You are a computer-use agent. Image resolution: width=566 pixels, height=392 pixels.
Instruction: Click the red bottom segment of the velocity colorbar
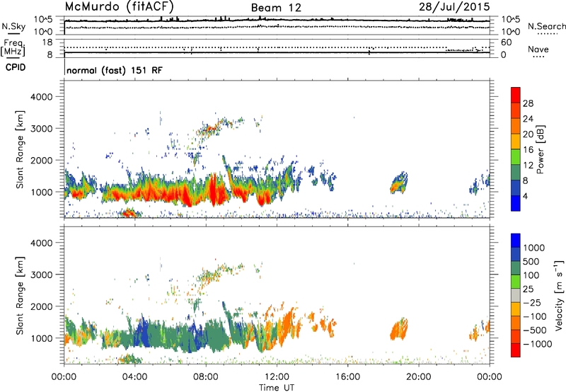click(x=516, y=350)
